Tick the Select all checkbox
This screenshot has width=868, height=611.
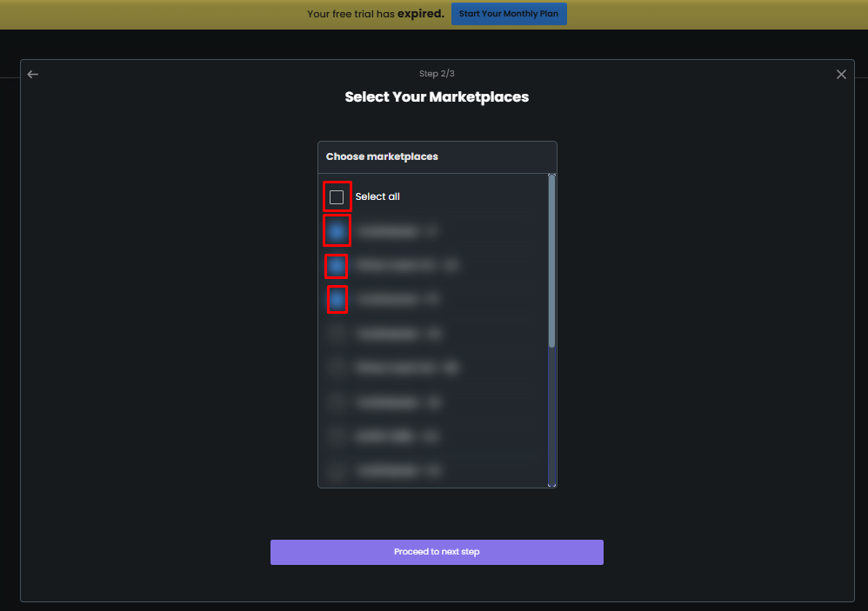click(x=337, y=196)
